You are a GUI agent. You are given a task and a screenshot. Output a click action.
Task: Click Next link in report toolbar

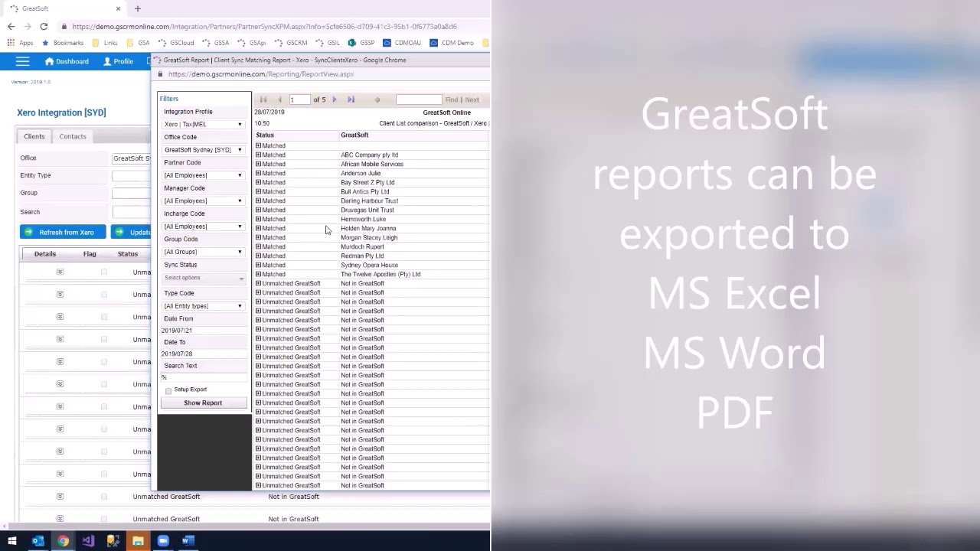[472, 99]
